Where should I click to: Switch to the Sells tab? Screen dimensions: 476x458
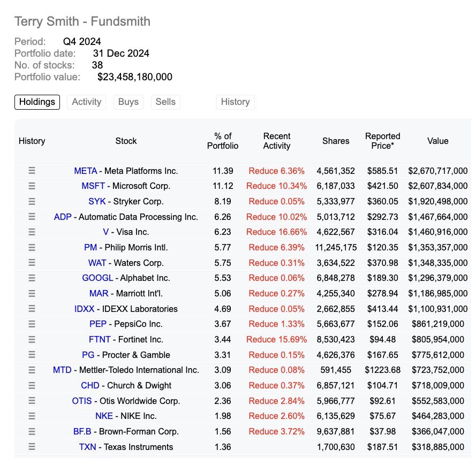point(165,102)
